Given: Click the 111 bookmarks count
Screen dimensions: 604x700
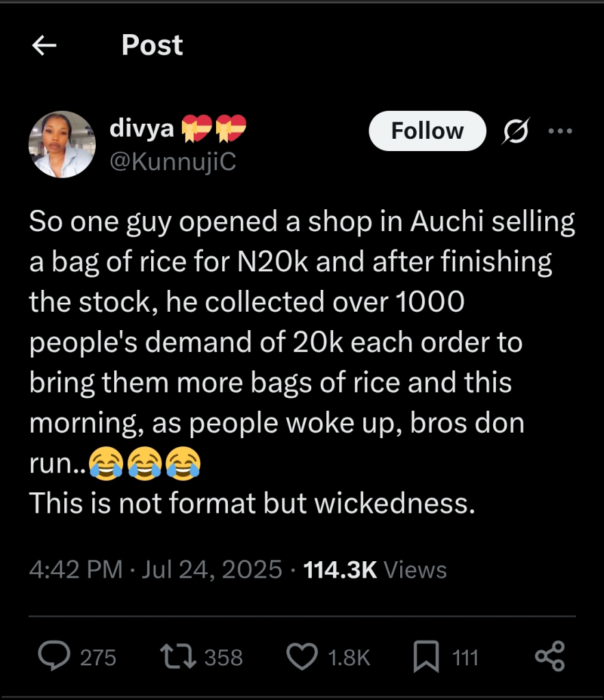Looking at the screenshot, I should pos(465,658).
